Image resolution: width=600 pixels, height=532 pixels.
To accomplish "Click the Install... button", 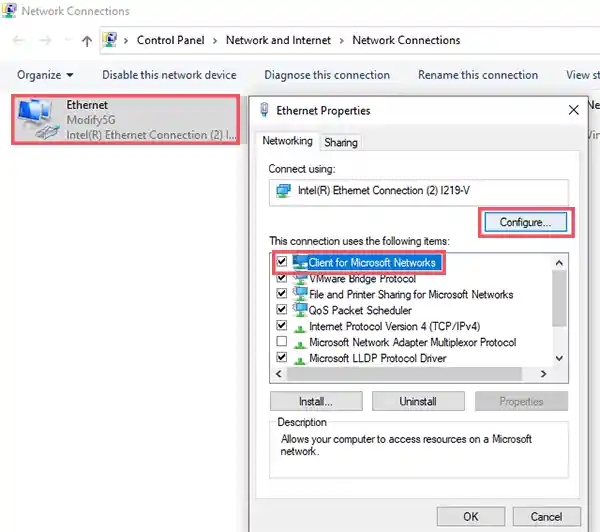I will point(316,401).
